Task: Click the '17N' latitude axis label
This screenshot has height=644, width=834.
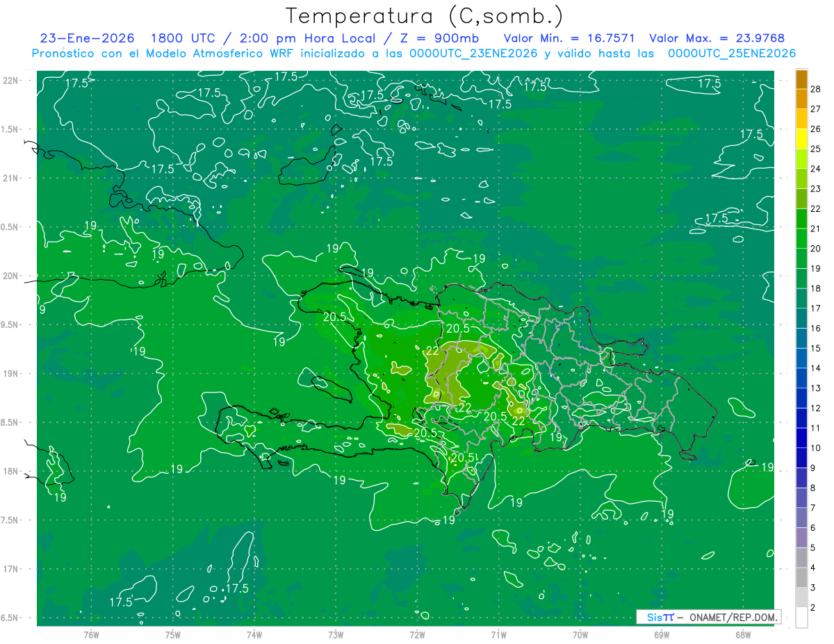Action: coord(11,569)
